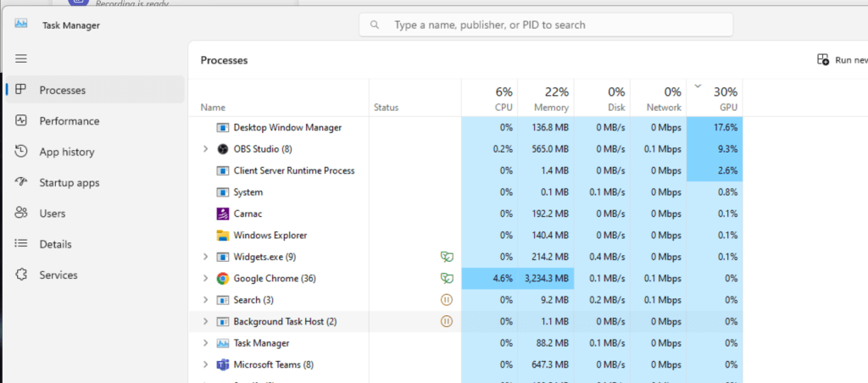Click the Google Chrome efficiency mode leaf icon
868x383 pixels.
click(x=447, y=279)
